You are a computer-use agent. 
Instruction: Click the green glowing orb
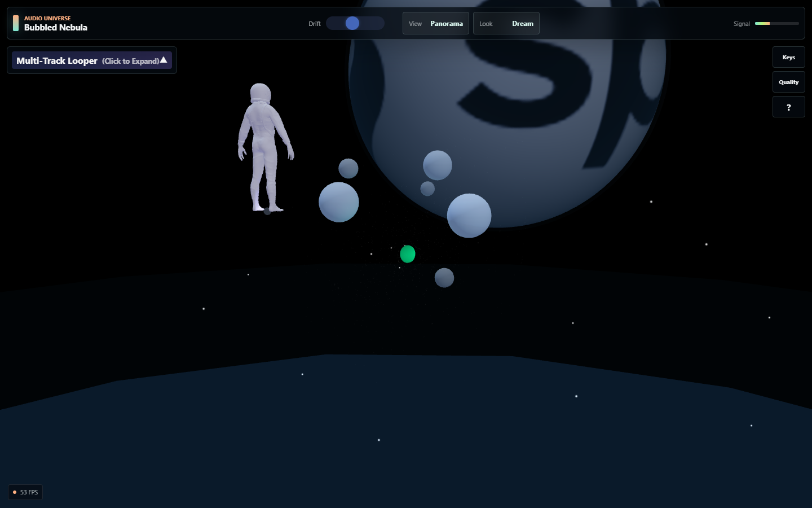(x=408, y=254)
